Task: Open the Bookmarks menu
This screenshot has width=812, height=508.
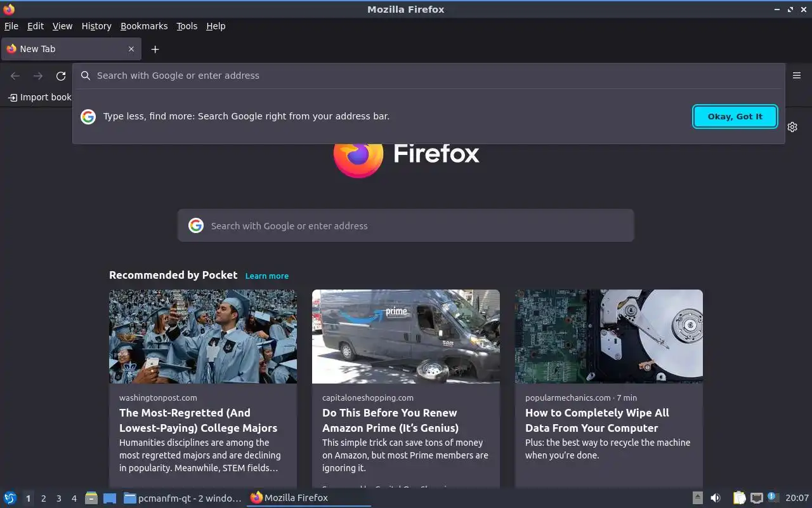Action: 144,26
